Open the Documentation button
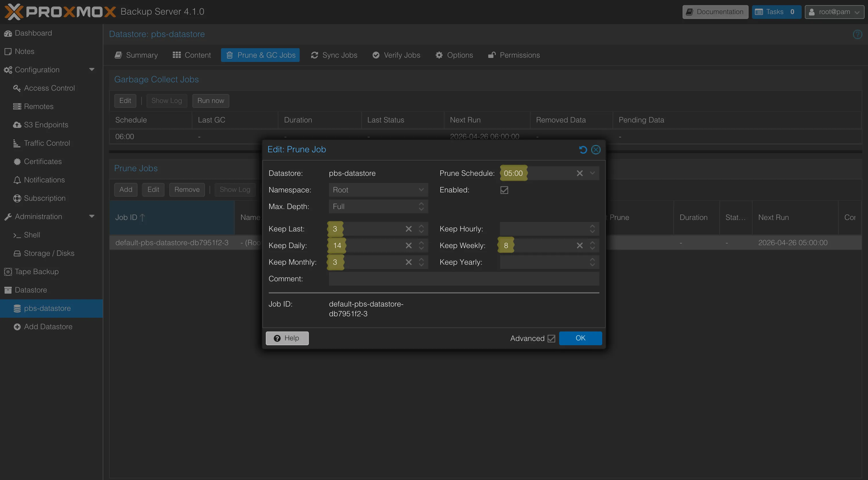 coord(715,12)
